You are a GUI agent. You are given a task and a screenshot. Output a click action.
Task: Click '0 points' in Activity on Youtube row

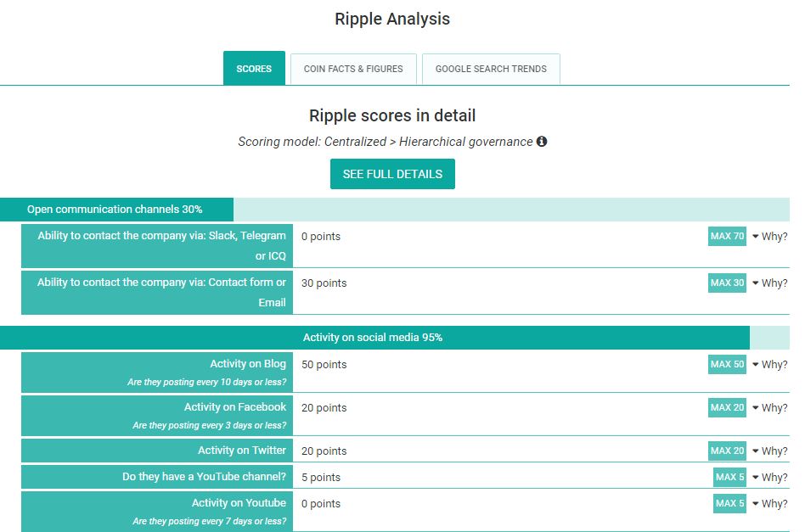coord(321,504)
